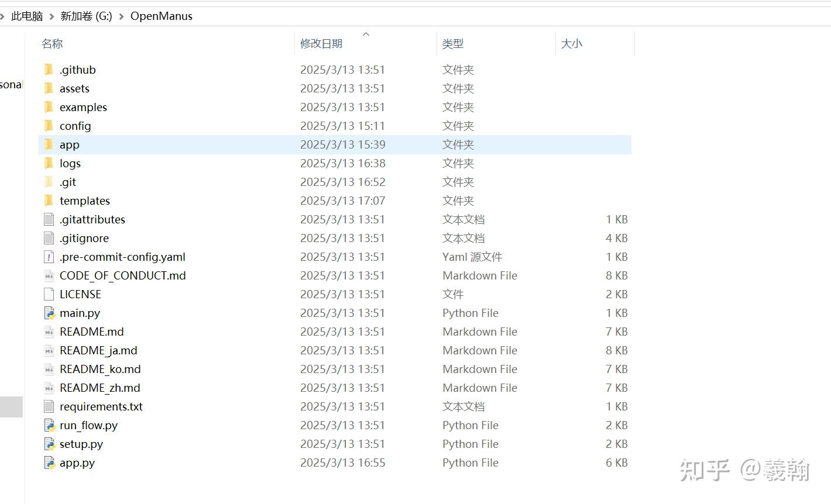Click the examples folder icon
Image resolution: width=831 pixels, height=504 pixels.
[49, 108]
